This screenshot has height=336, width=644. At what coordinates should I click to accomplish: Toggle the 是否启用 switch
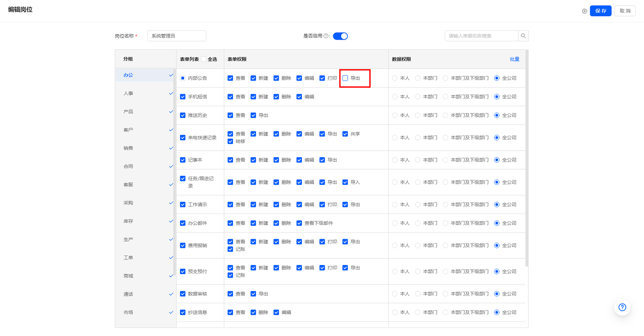[x=341, y=36]
